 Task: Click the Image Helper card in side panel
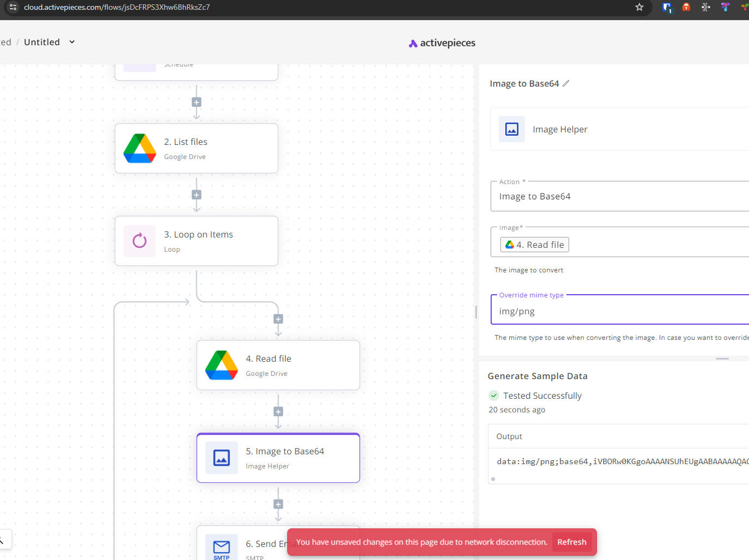pos(620,129)
